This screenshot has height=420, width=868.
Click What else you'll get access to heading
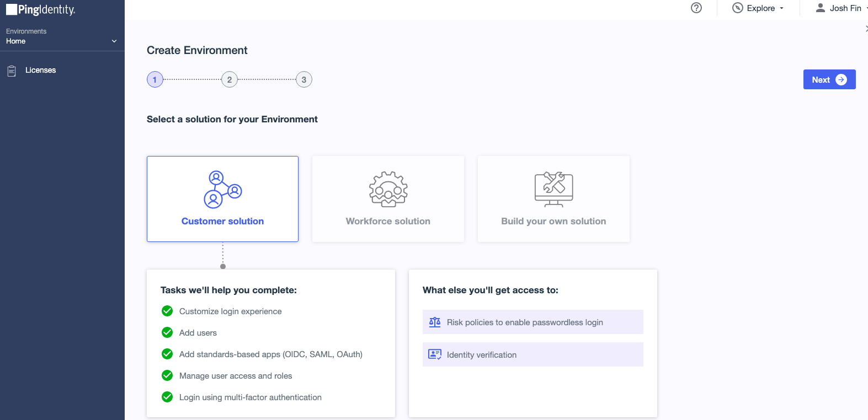[491, 290]
